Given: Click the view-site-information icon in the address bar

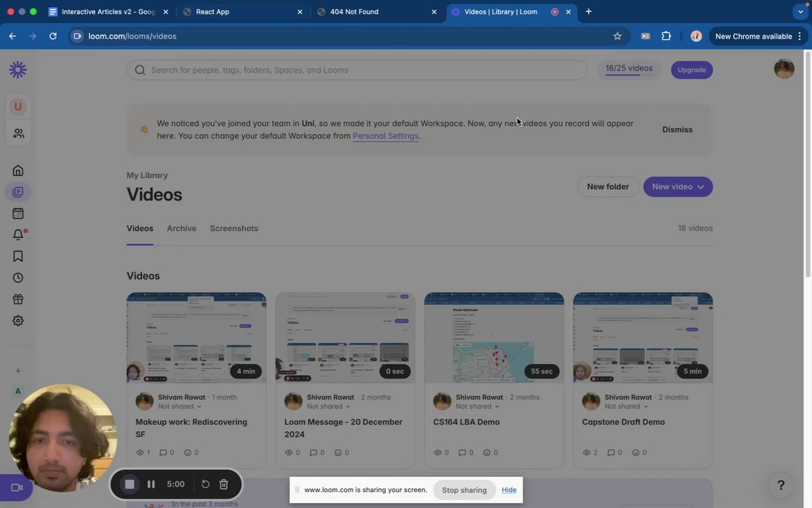Looking at the screenshot, I should tap(77, 36).
